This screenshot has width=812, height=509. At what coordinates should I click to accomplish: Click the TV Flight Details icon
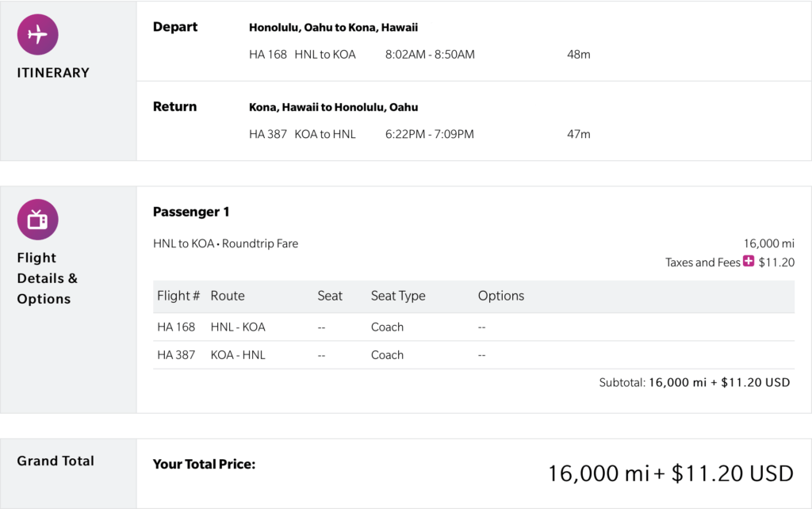(37, 220)
